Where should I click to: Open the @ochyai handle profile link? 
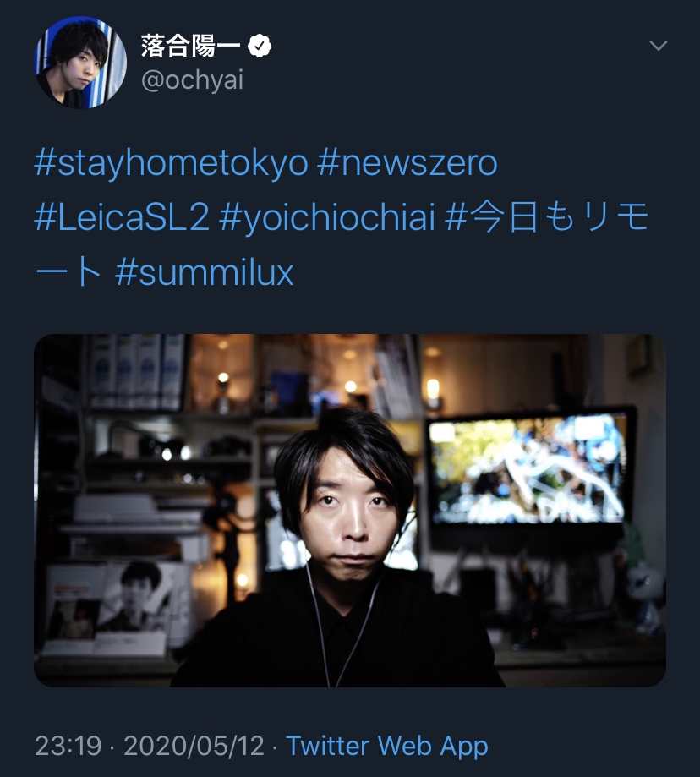point(192,79)
